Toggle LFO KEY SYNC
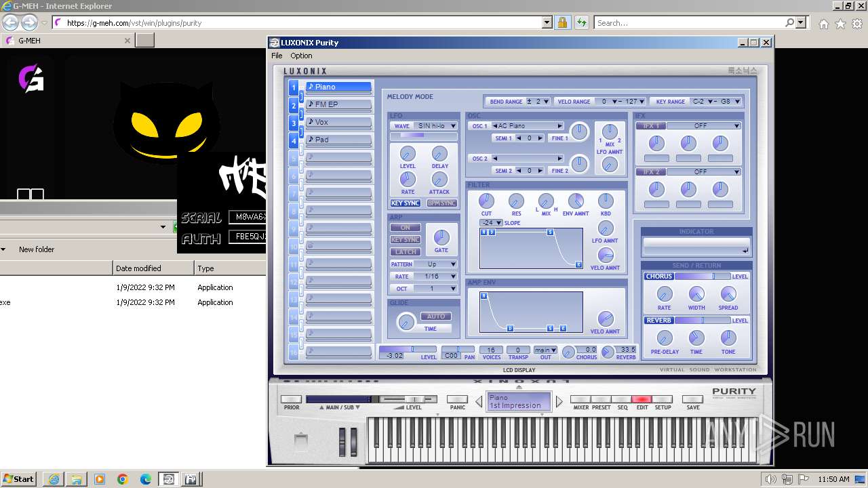This screenshot has height=488, width=868. pyautogui.click(x=406, y=203)
